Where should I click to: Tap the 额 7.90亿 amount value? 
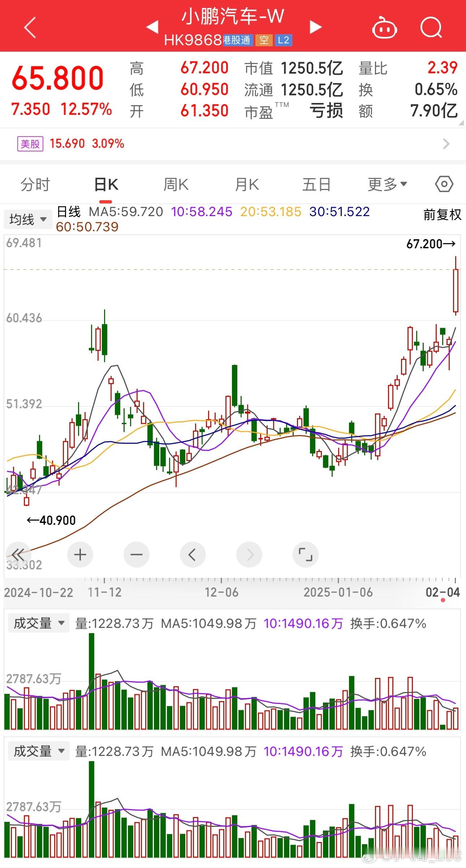(x=434, y=111)
